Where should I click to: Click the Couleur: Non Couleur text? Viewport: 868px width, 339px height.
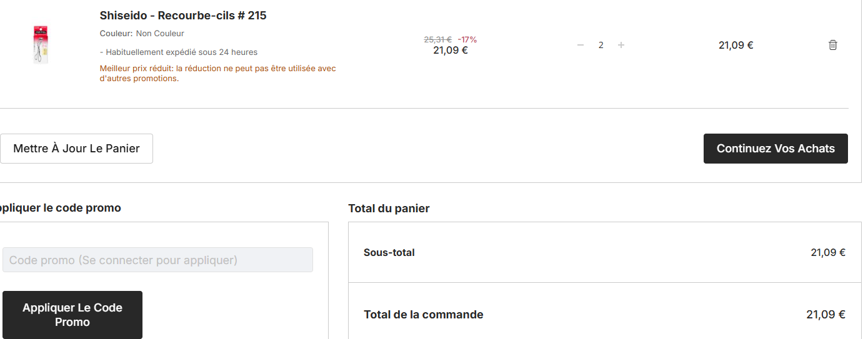[x=142, y=33]
